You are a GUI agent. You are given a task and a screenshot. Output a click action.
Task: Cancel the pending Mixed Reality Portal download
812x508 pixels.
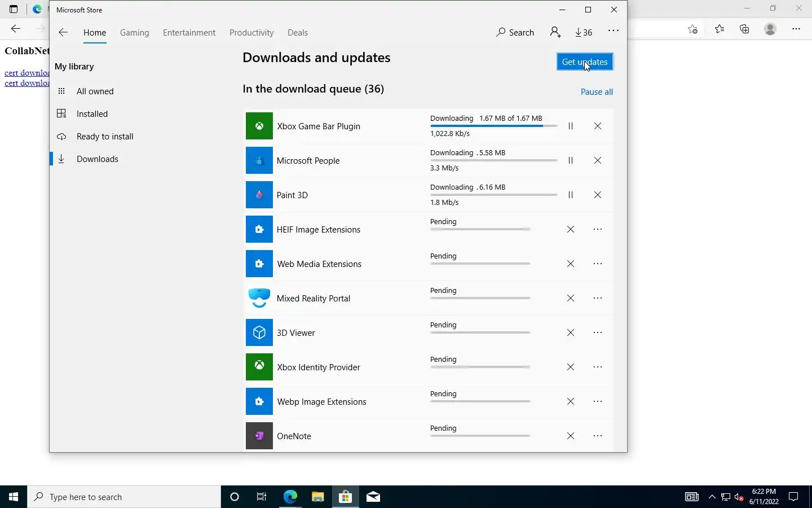tap(571, 299)
